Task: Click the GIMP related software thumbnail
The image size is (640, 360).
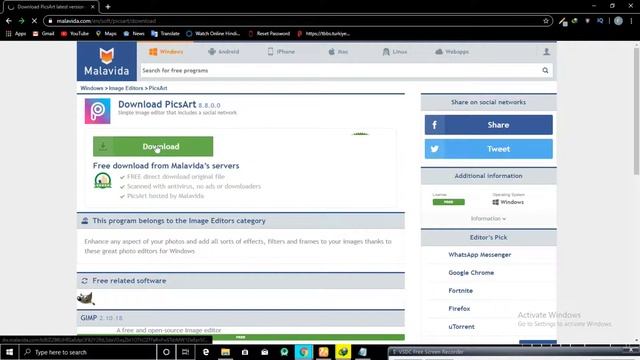Action: click(x=86, y=298)
